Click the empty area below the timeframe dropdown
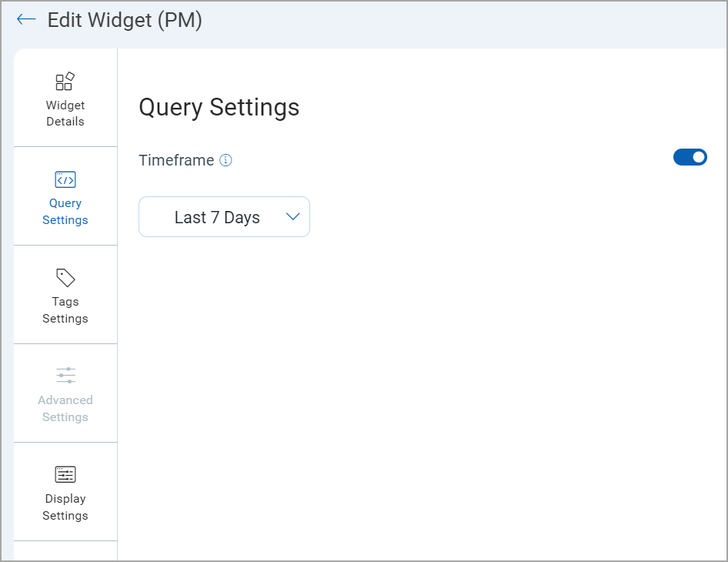Screen dimensions: 728x562 [x=416, y=385]
